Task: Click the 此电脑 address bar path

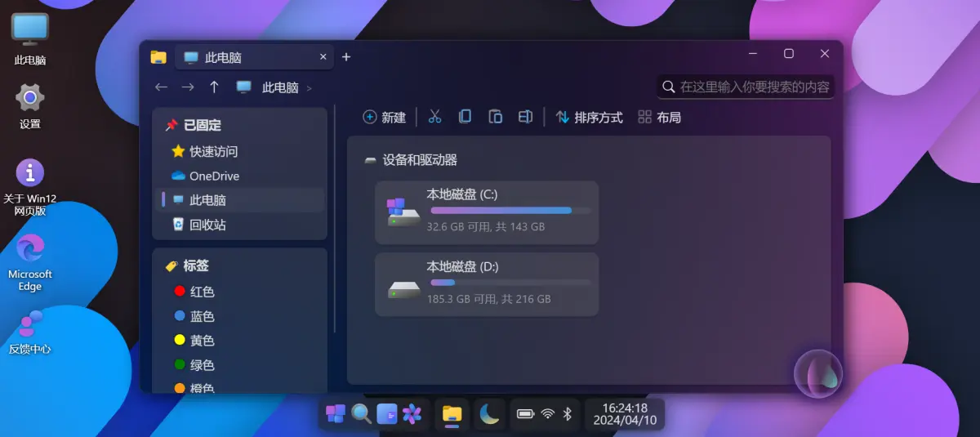Action: tap(280, 87)
